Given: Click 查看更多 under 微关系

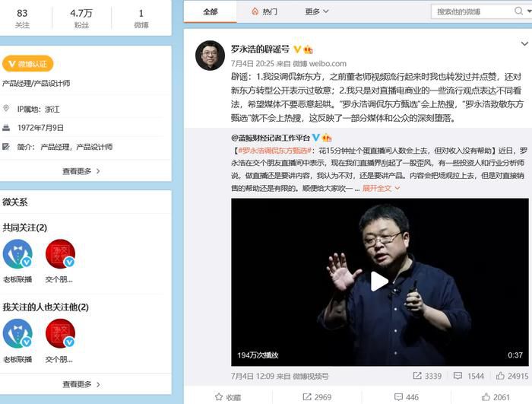Looking at the screenshot, I should pos(81,384).
